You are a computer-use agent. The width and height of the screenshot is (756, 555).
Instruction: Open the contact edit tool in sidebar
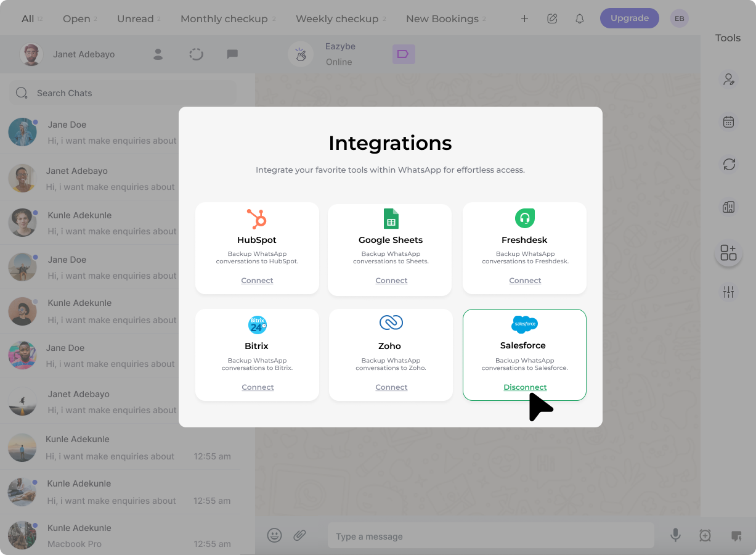click(x=728, y=79)
